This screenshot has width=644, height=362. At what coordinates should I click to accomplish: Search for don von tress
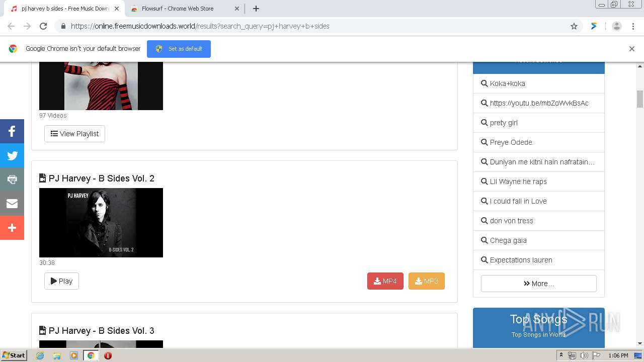539,221
